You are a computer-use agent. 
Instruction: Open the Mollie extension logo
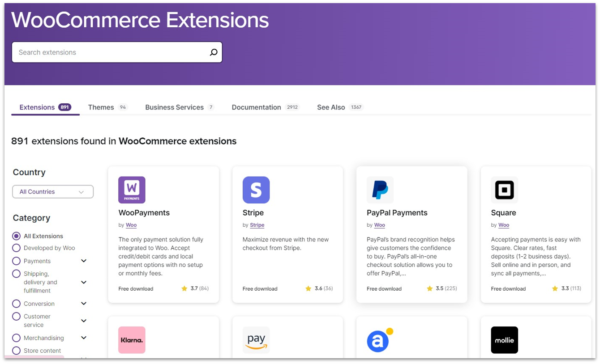click(x=505, y=340)
